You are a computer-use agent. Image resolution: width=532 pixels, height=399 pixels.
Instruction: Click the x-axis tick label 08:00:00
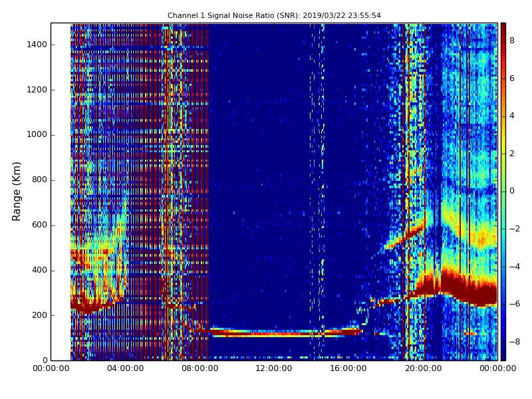tap(200, 368)
